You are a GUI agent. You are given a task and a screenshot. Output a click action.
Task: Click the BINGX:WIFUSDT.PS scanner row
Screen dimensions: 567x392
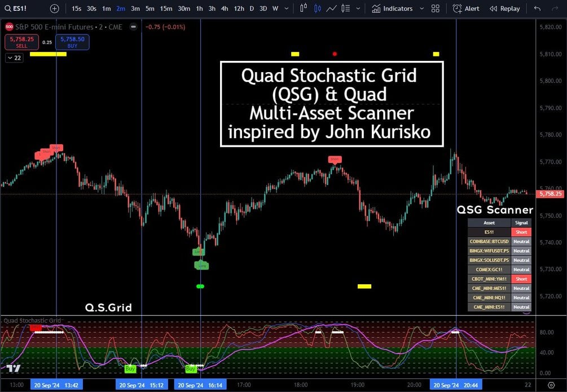click(499, 250)
